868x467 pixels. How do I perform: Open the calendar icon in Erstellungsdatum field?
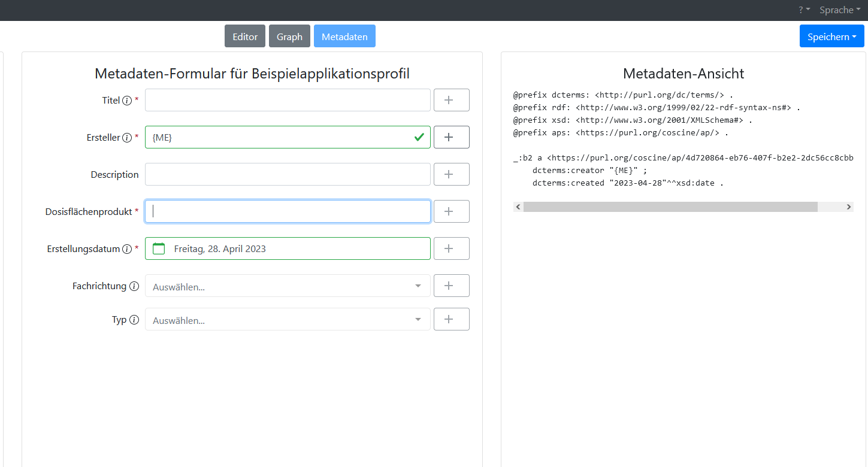coord(159,248)
